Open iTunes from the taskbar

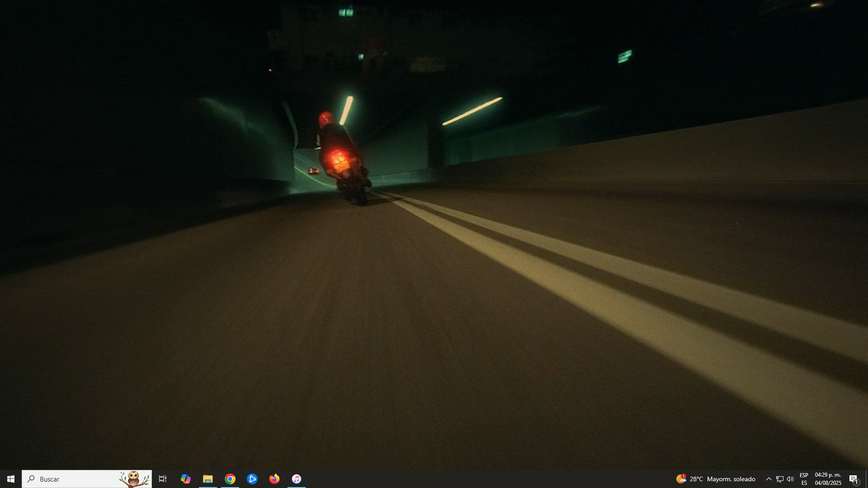(297, 479)
